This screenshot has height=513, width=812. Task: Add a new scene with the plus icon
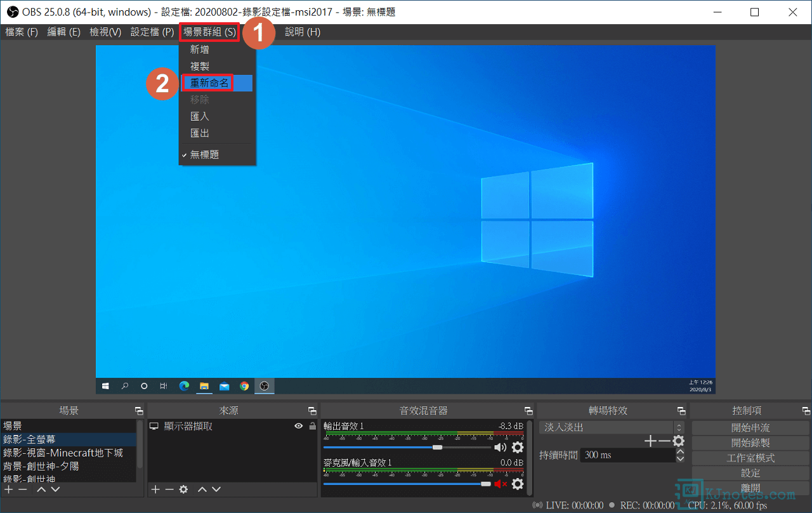pos(9,489)
